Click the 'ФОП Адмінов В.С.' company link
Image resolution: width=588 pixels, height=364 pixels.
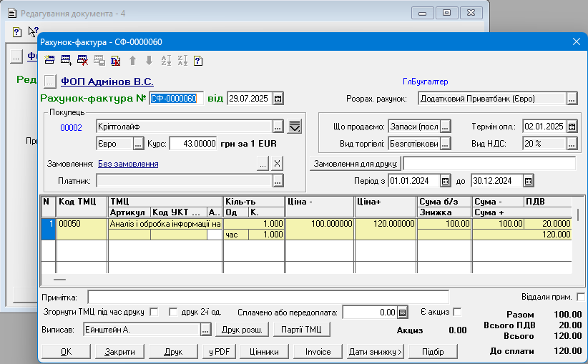coord(107,82)
